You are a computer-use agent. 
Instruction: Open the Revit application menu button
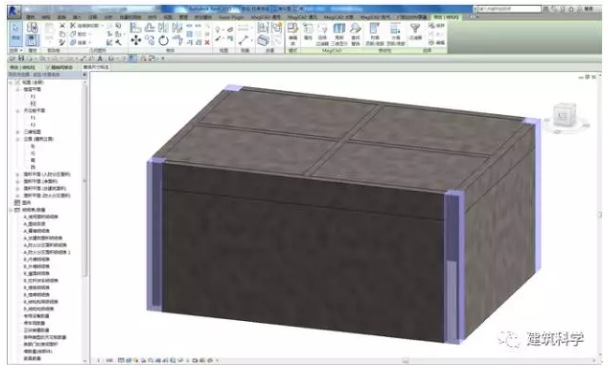tap(14, 12)
